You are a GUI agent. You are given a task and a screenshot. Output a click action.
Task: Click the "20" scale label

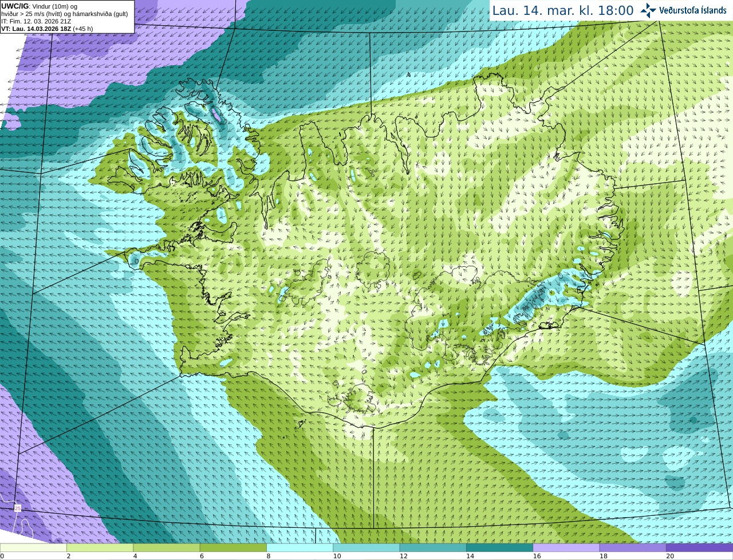[x=670, y=556]
